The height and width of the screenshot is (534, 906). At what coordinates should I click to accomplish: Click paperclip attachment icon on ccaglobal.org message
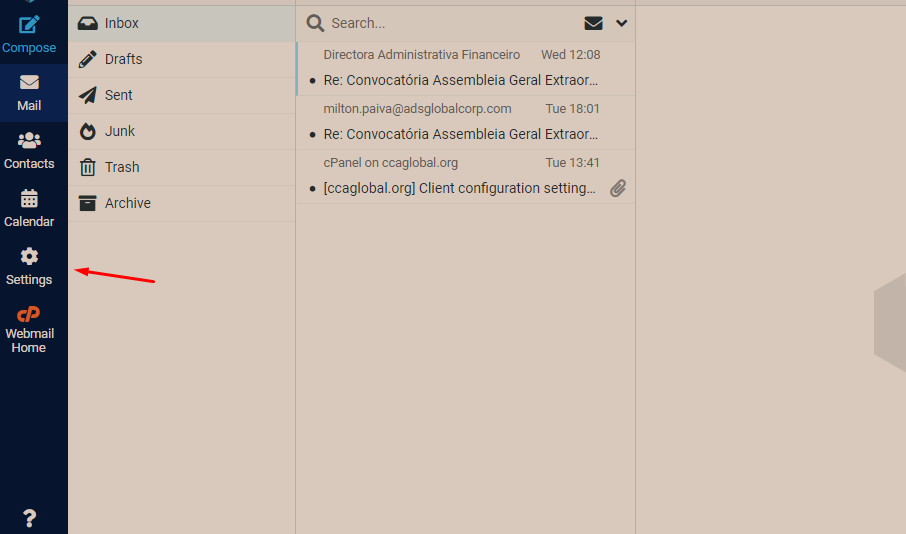coord(618,188)
